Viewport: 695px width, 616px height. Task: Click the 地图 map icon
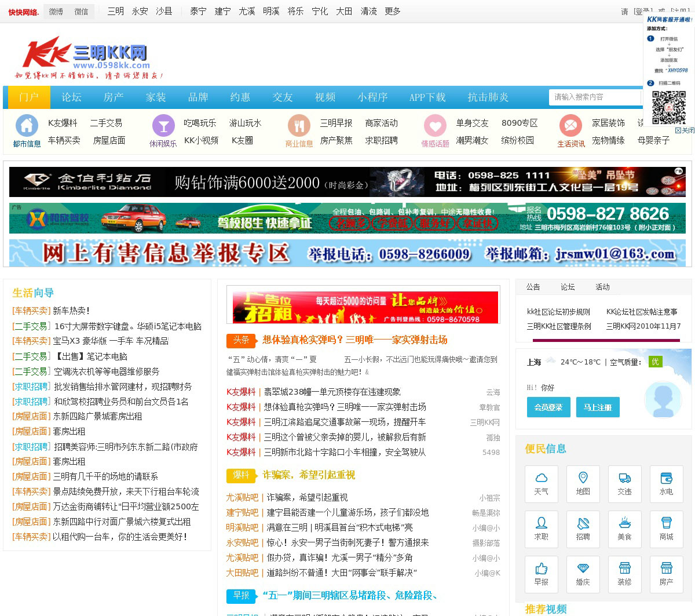tap(583, 479)
